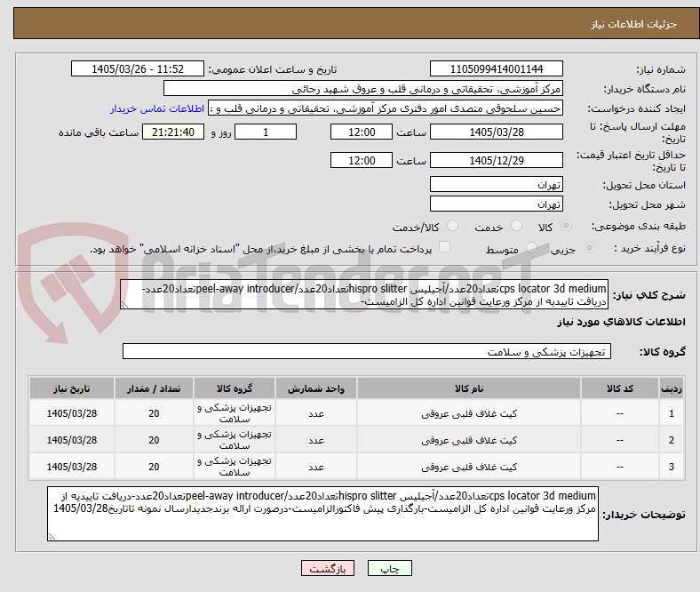Screen dimensions: 700x592
Task: Click resize handle of description textarea
Action: 124,305
